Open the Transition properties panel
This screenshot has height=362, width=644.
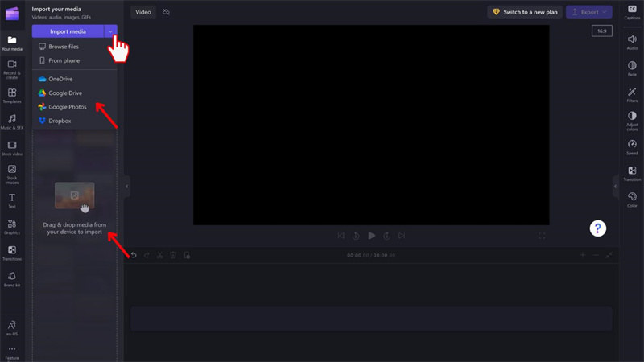pyautogui.click(x=632, y=174)
